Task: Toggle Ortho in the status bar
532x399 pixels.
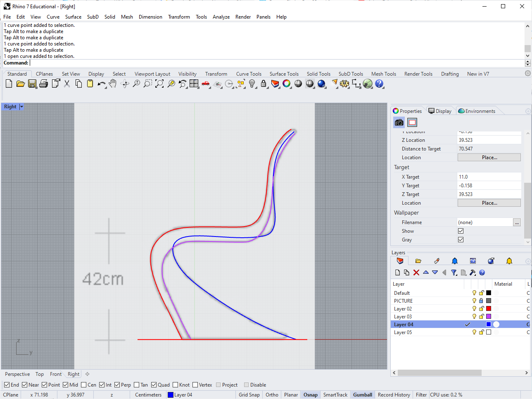Action: (x=272, y=395)
